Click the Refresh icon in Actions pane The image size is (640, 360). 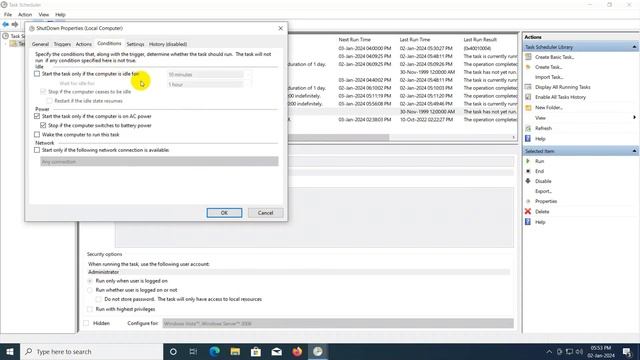coord(528,128)
